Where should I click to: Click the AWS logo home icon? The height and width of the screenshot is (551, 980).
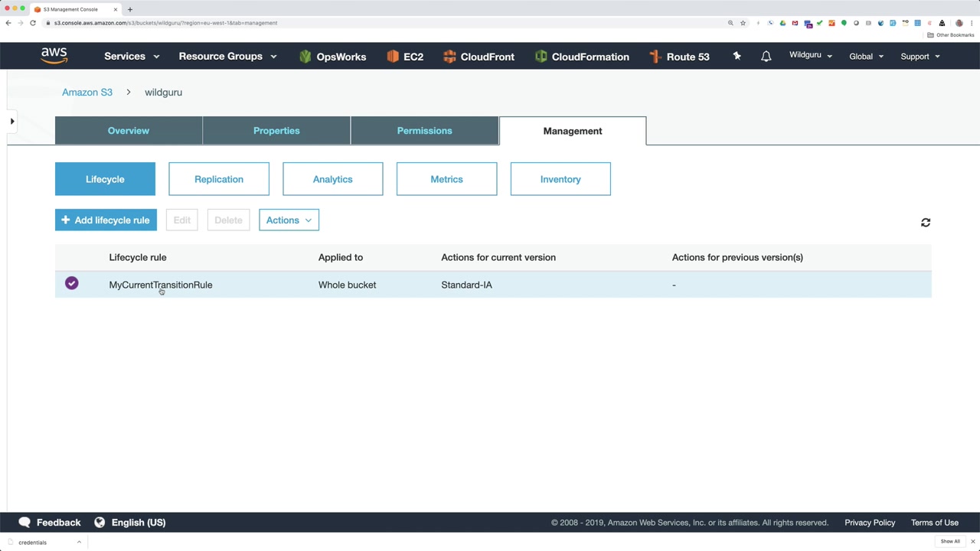54,56
